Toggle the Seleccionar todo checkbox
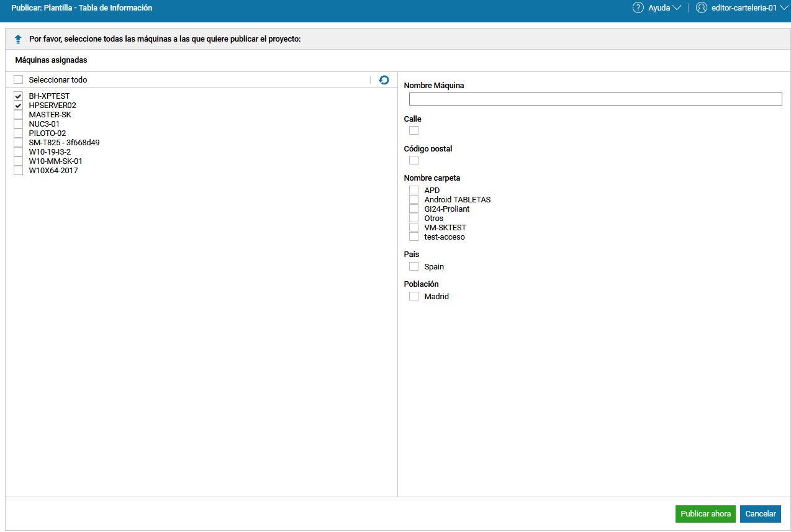The width and height of the screenshot is (791, 532). (x=19, y=80)
